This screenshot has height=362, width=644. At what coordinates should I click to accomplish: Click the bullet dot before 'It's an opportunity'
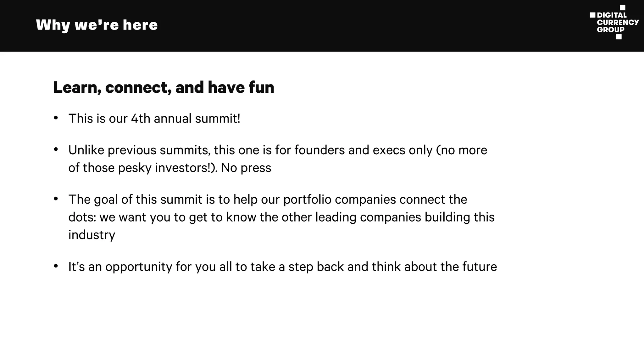tap(56, 266)
